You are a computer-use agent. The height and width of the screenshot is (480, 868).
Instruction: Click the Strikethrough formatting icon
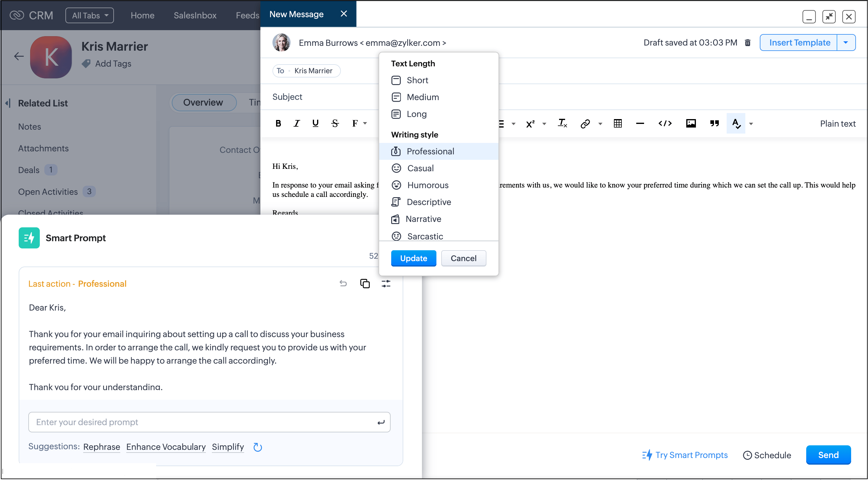coord(335,122)
